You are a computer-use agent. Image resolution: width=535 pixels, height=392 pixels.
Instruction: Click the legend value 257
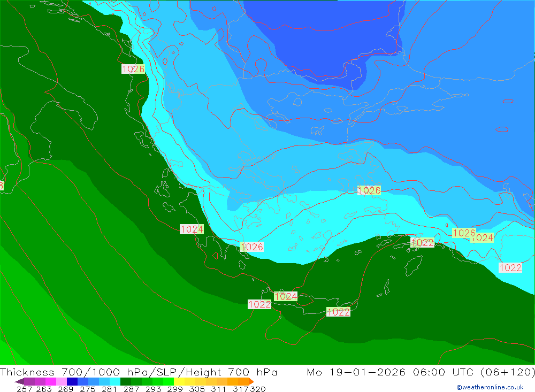24,389
